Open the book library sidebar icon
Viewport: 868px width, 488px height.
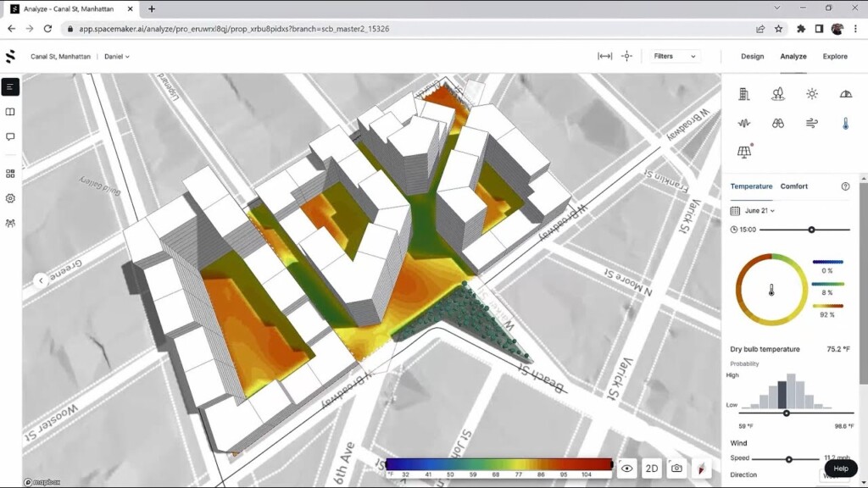point(10,112)
